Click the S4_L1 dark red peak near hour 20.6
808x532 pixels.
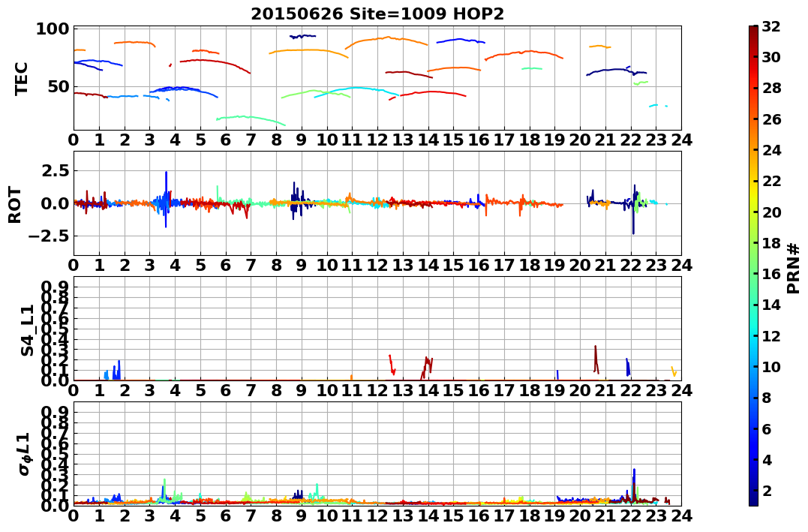tap(596, 359)
